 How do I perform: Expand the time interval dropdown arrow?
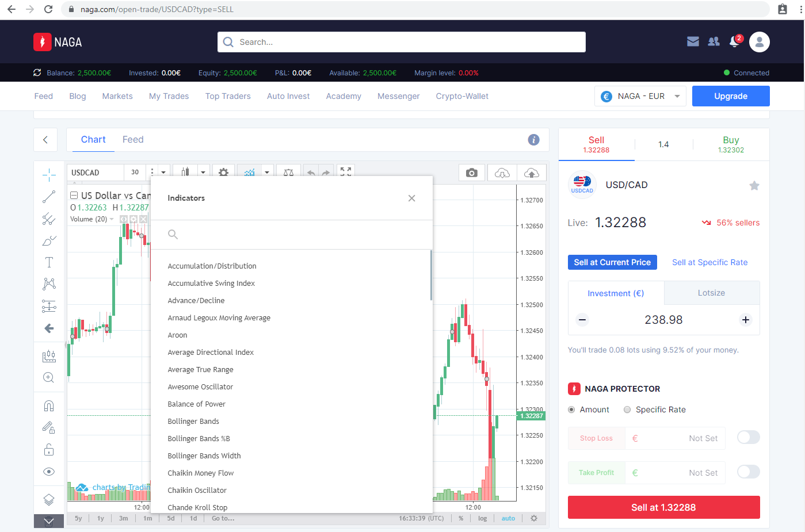pyautogui.click(x=163, y=173)
